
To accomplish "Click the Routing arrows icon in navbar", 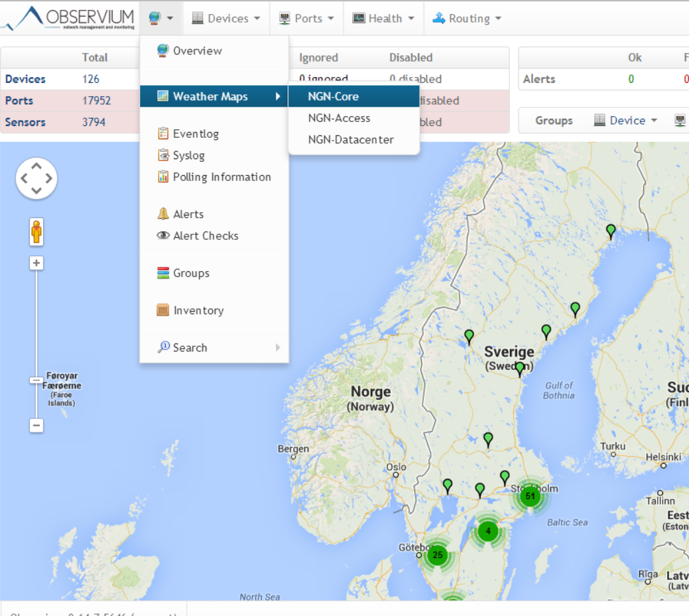I will click(438, 18).
